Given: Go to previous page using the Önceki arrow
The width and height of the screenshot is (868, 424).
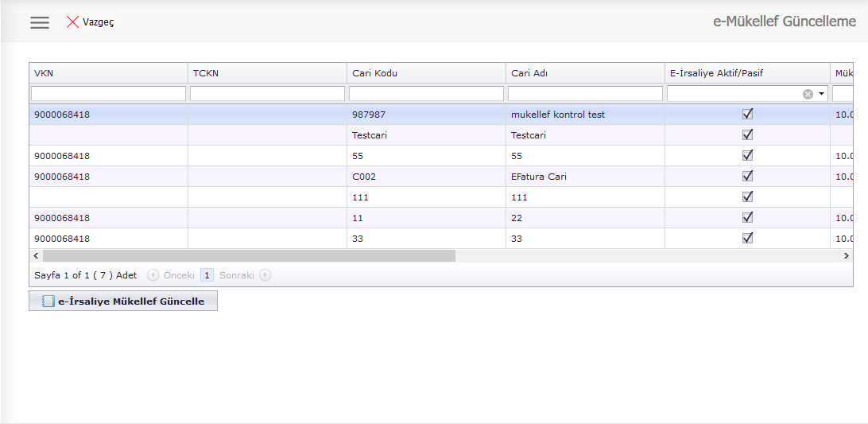Looking at the screenshot, I should 153,275.
